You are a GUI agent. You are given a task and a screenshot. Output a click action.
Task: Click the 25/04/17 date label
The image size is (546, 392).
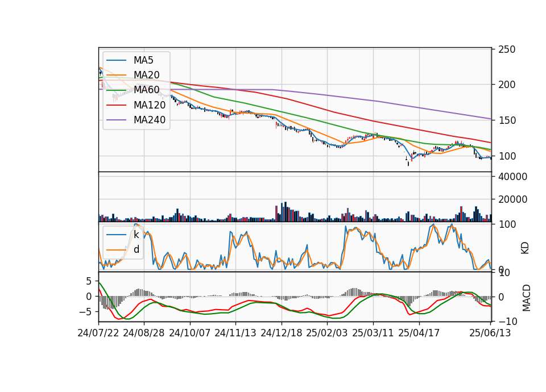(x=419, y=333)
